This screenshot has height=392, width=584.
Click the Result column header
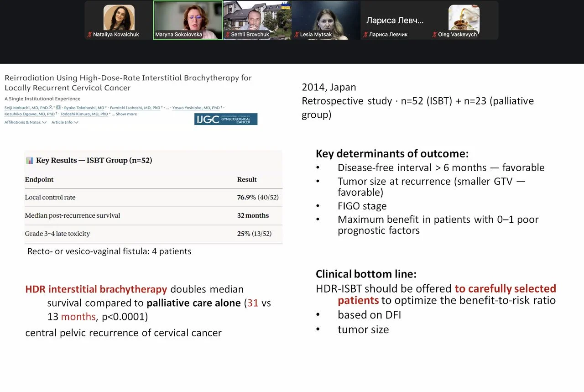tap(247, 179)
